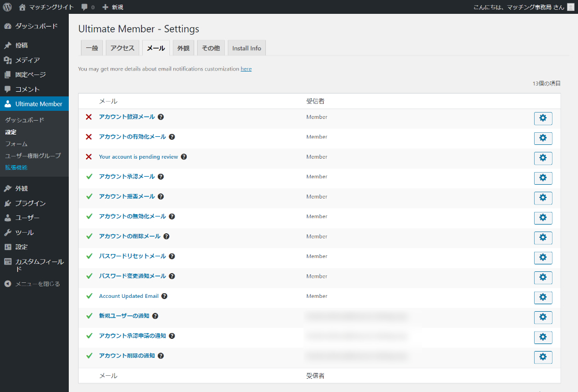
Task: Open the Install Info tab
Action: coord(247,48)
